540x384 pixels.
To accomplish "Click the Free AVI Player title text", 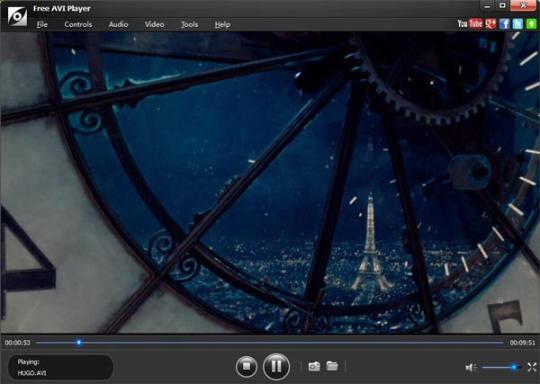I will [x=62, y=9].
